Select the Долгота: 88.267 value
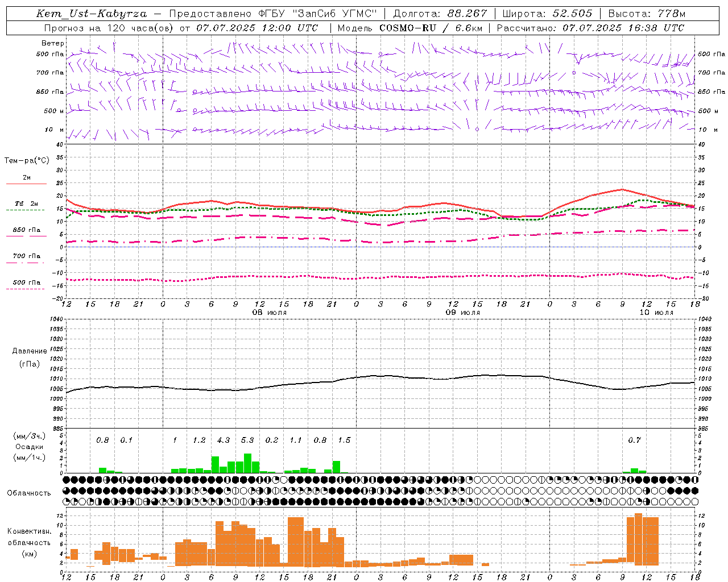The image size is (728, 582). click(x=440, y=14)
